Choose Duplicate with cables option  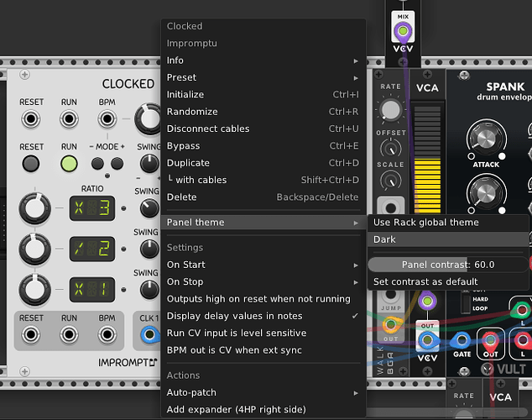coord(263,180)
